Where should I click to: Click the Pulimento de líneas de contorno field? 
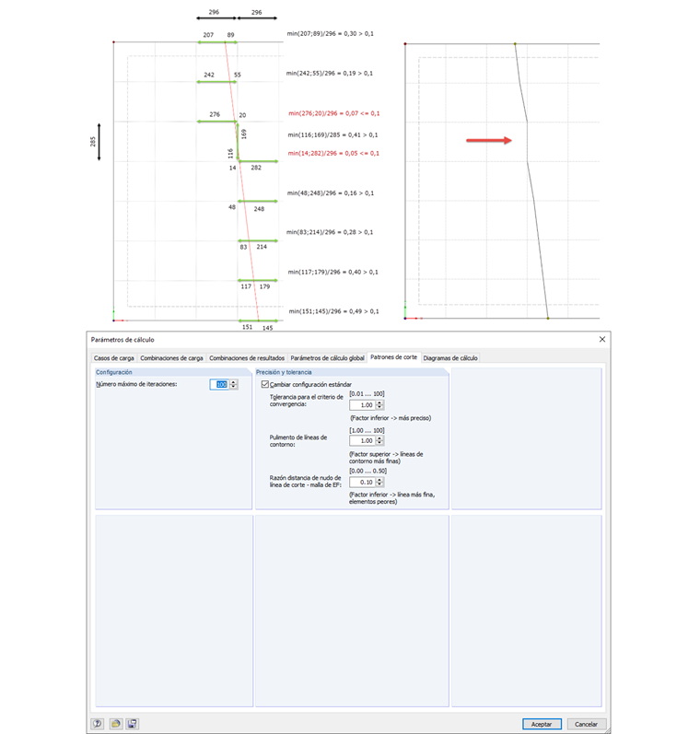[x=362, y=441]
